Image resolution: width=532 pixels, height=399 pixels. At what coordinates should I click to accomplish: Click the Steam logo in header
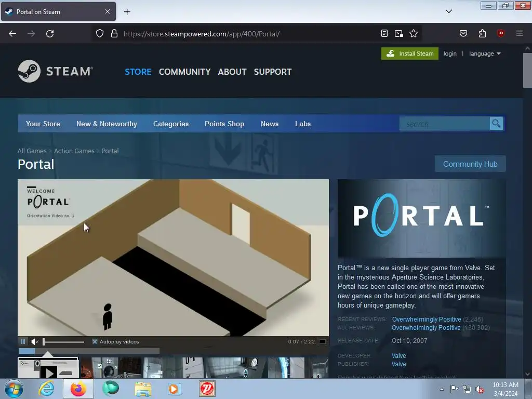pos(55,71)
